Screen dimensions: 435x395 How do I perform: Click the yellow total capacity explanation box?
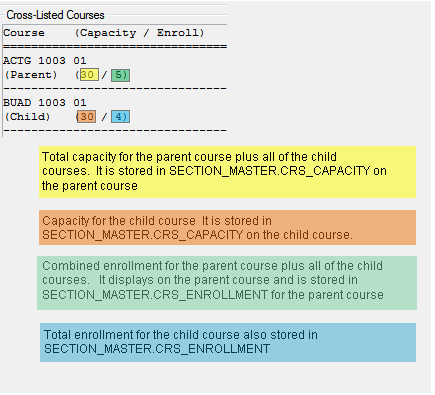click(x=227, y=172)
